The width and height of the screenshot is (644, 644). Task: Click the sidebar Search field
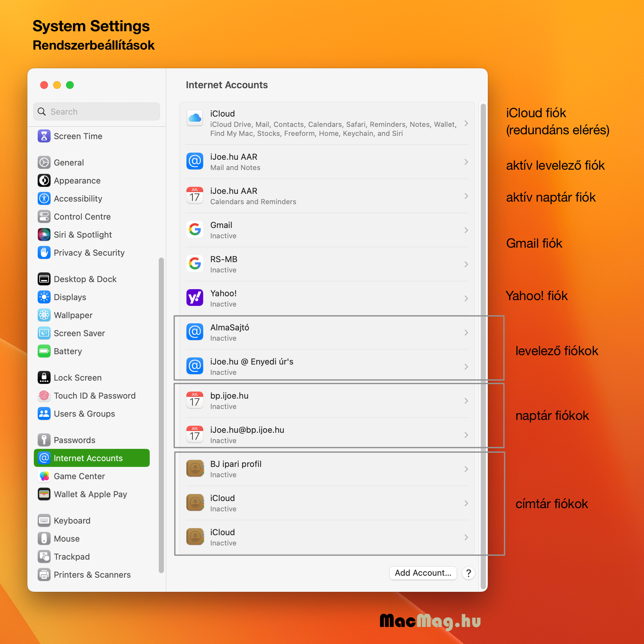[96, 111]
